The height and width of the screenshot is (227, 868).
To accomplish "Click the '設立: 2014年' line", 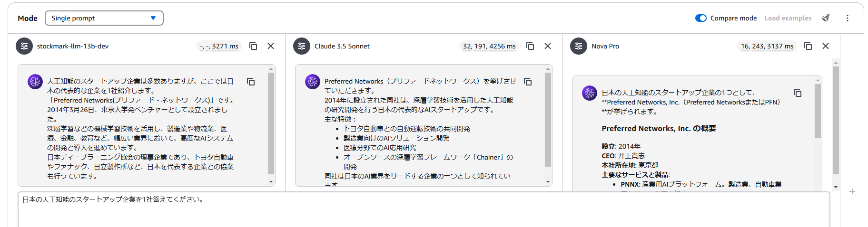I will point(621,146).
